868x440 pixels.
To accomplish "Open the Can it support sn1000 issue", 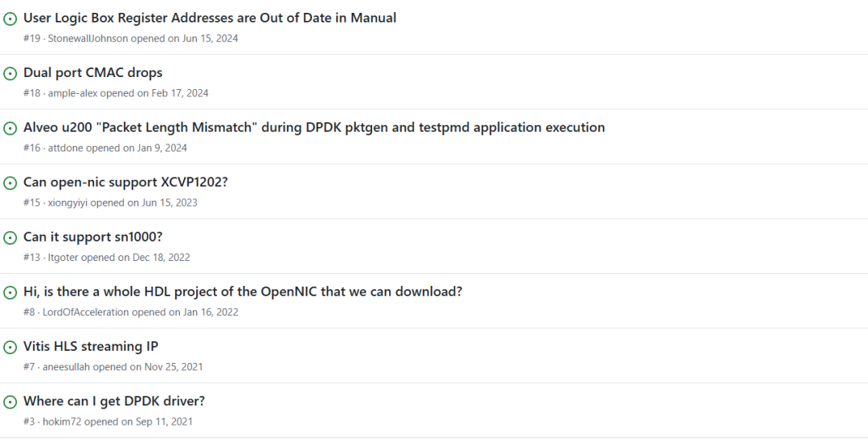I will [x=93, y=237].
